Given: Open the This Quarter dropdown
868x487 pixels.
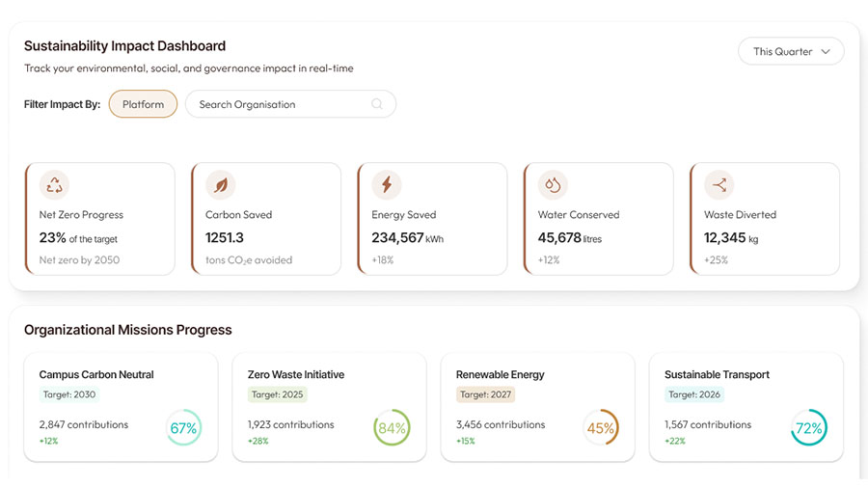Looking at the screenshot, I should (x=790, y=52).
